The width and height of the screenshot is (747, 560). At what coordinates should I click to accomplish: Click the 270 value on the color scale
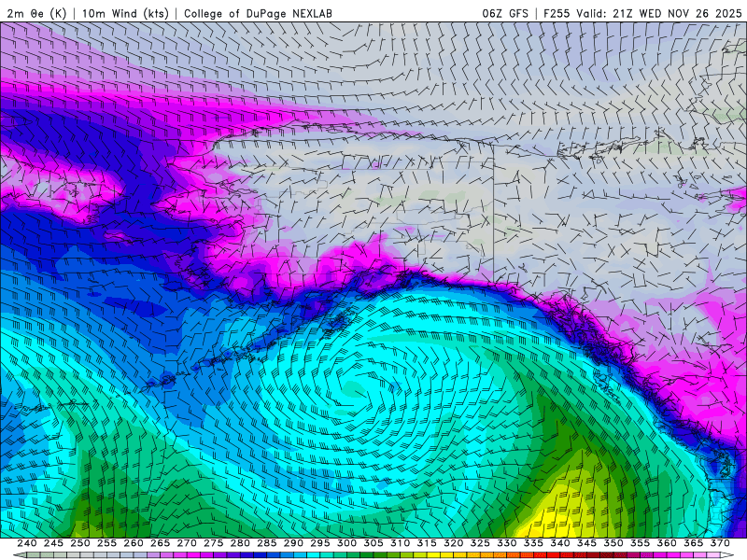pyautogui.click(x=188, y=543)
